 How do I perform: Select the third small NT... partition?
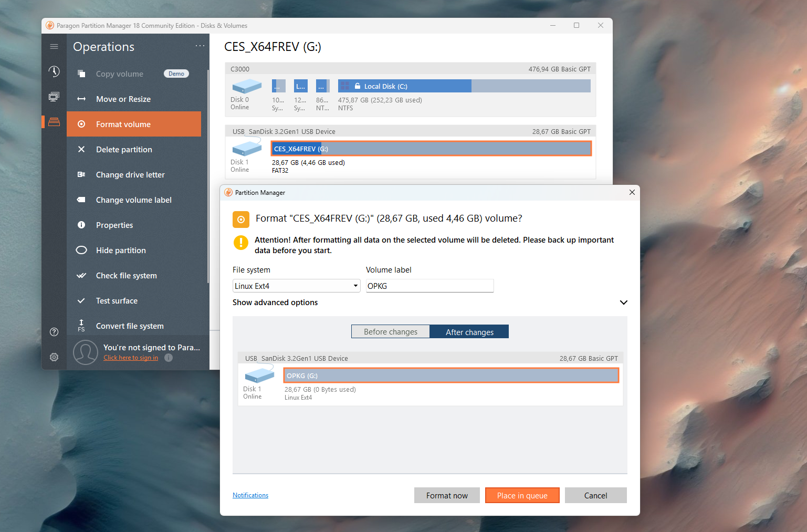322,86
